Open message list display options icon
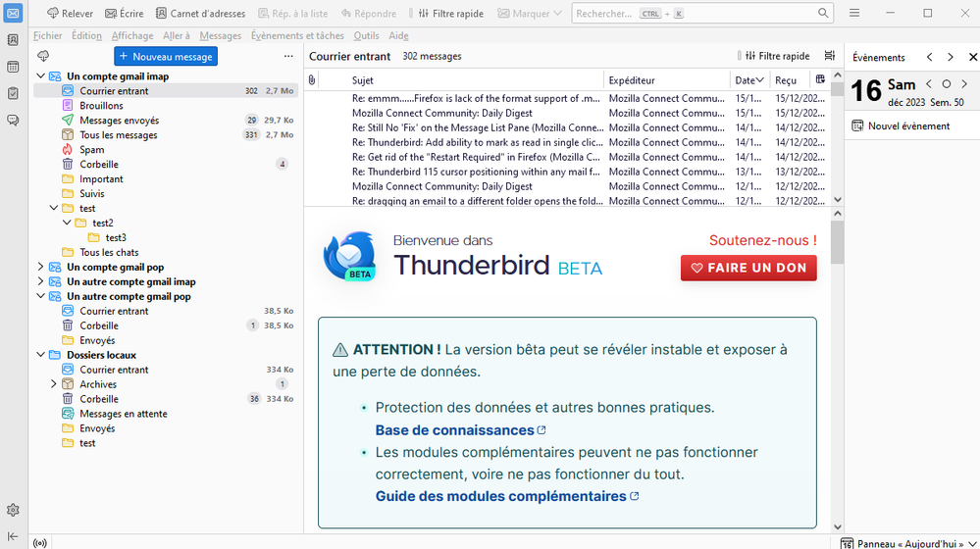 click(829, 56)
